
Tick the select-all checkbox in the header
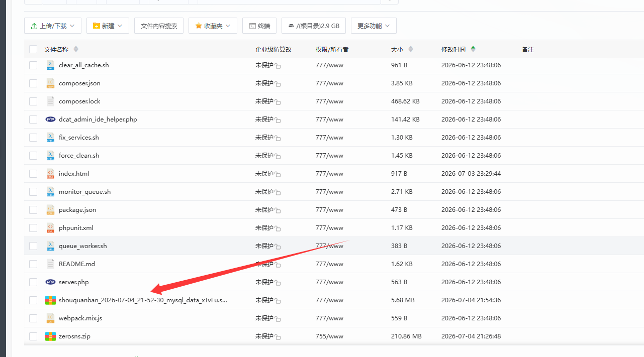pos(33,49)
